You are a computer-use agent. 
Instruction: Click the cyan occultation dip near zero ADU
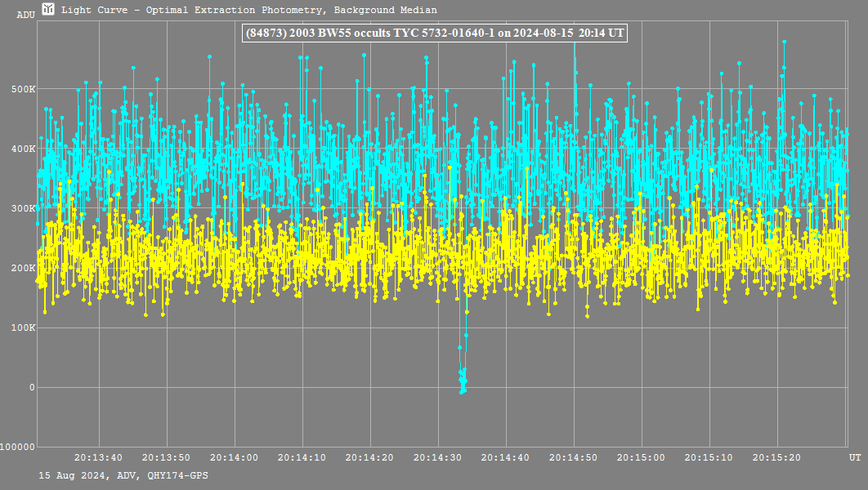463,381
